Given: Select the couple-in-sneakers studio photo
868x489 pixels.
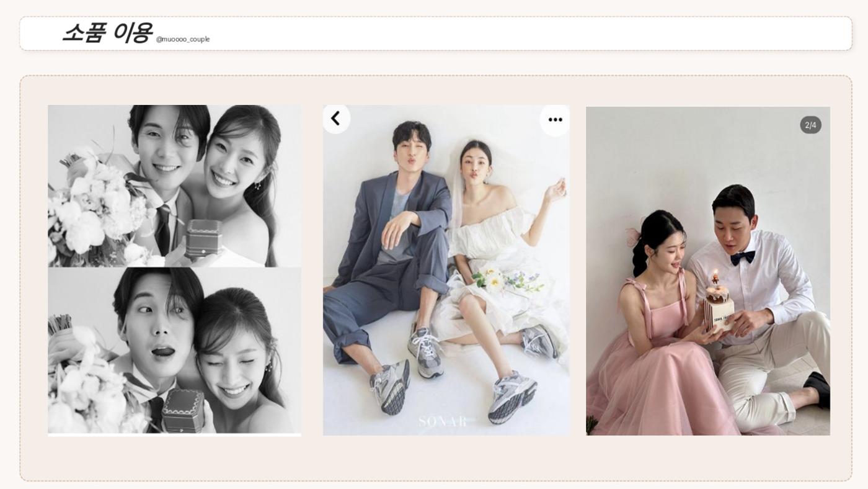Looking at the screenshot, I should [446, 270].
